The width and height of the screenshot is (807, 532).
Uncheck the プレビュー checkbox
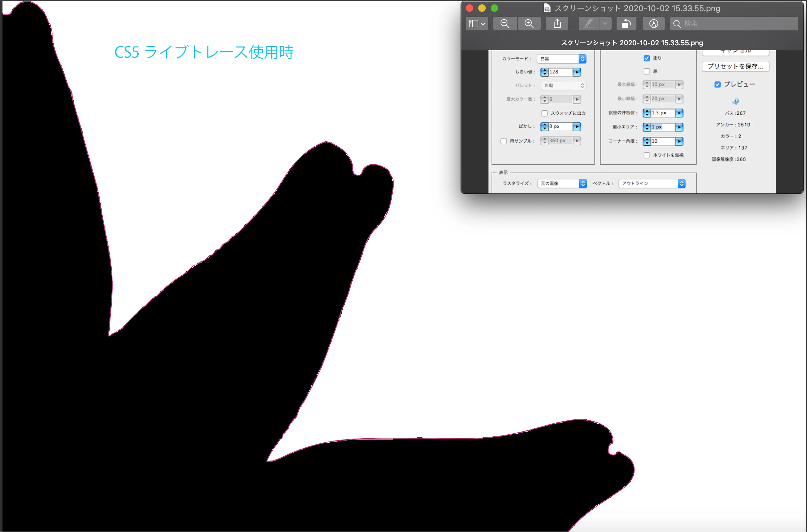click(x=717, y=84)
